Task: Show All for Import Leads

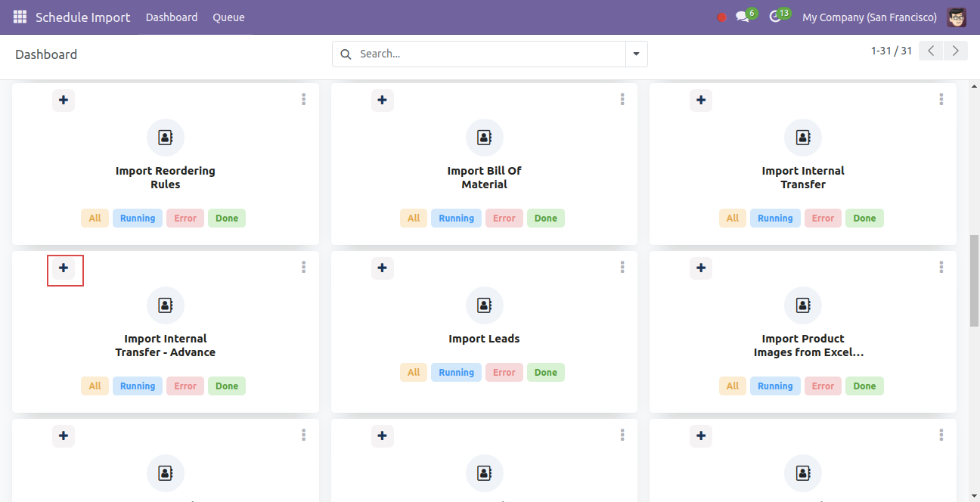Action: 414,372
